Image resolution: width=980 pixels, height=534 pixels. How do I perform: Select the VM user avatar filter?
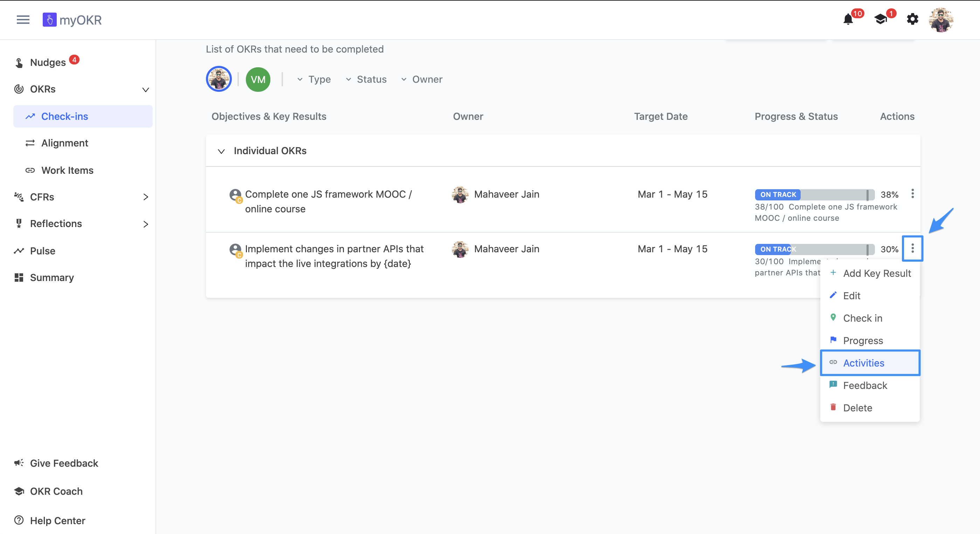click(x=258, y=79)
